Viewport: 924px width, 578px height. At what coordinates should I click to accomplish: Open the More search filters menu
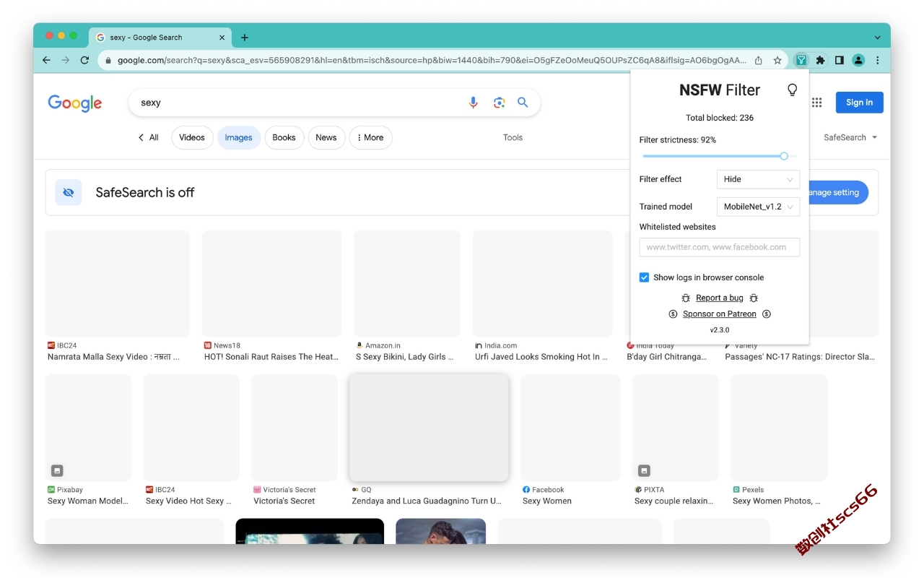click(370, 137)
